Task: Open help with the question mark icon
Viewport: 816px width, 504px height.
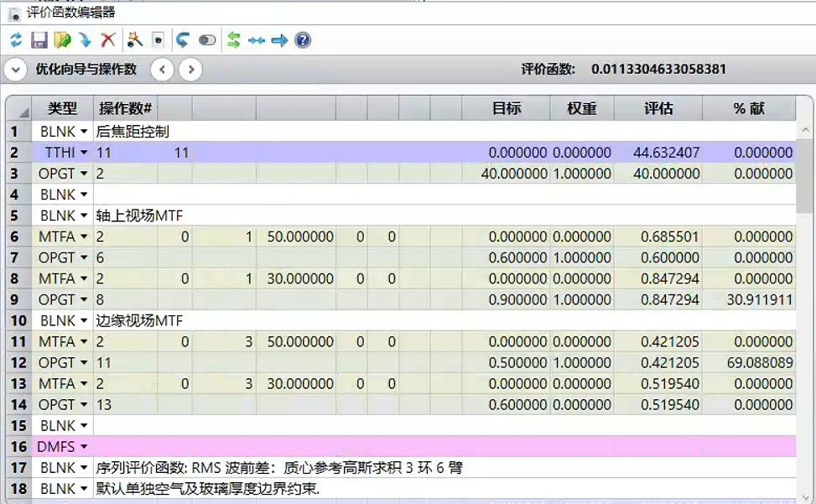Action: click(x=303, y=40)
